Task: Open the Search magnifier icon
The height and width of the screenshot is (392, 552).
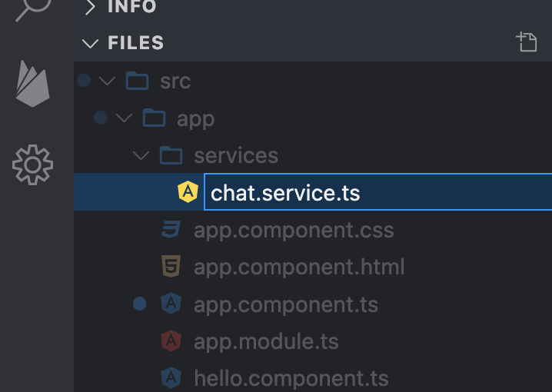Action: [33, 8]
